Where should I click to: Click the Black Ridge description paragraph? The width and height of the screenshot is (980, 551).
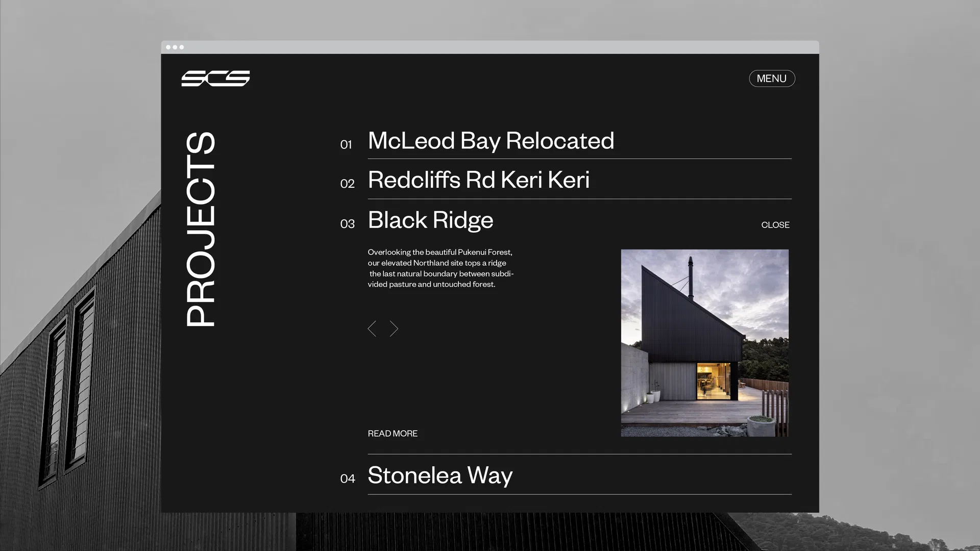click(440, 268)
